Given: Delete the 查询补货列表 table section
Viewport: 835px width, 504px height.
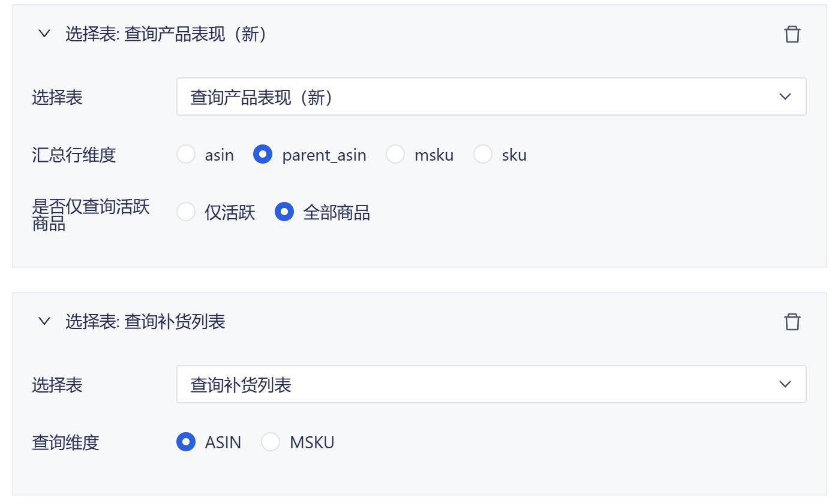Looking at the screenshot, I should point(792,322).
